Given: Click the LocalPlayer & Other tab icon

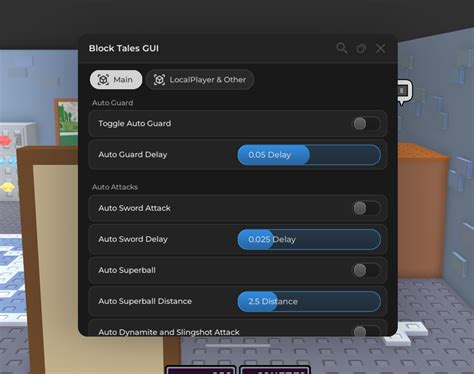Looking at the screenshot, I should tap(159, 80).
